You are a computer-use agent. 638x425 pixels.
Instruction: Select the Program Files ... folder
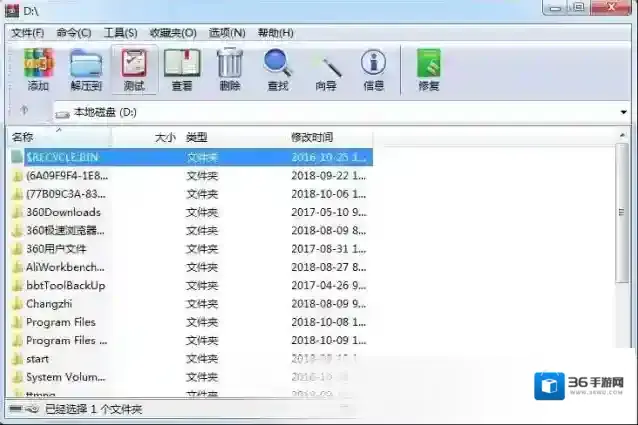[x=67, y=341]
